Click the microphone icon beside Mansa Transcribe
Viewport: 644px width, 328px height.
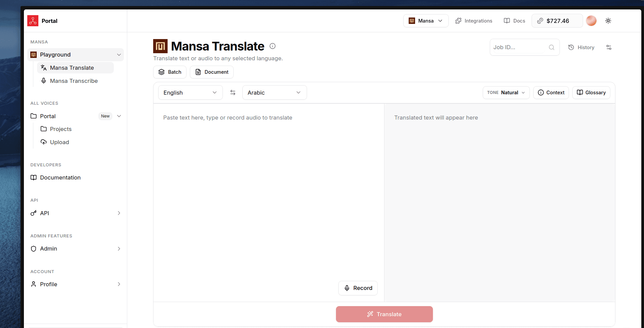(x=44, y=81)
